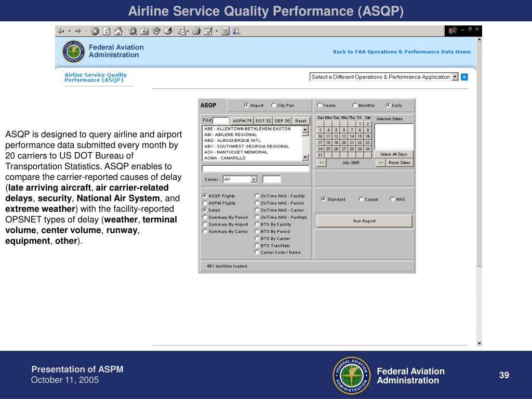Click the Run Report button
532x399 pixels.
(364, 221)
